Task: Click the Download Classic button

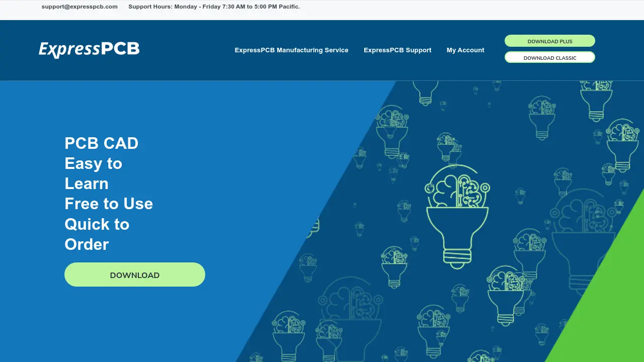Action: click(x=550, y=57)
